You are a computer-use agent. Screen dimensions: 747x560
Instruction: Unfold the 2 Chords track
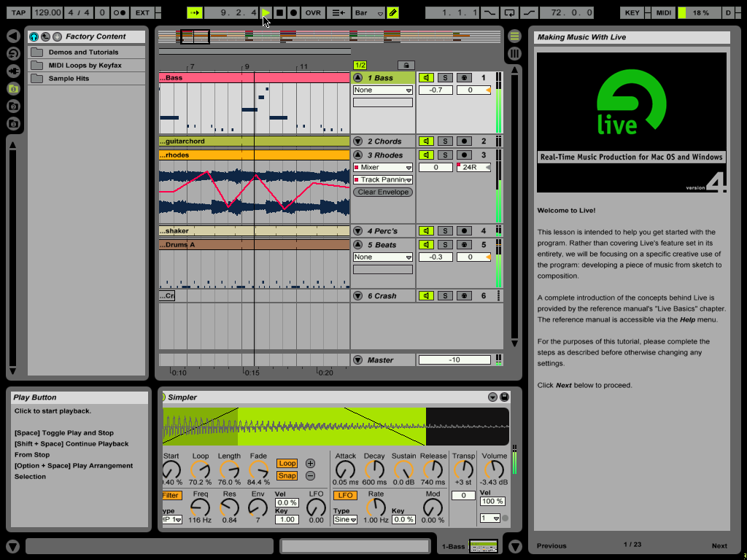click(x=357, y=141)
